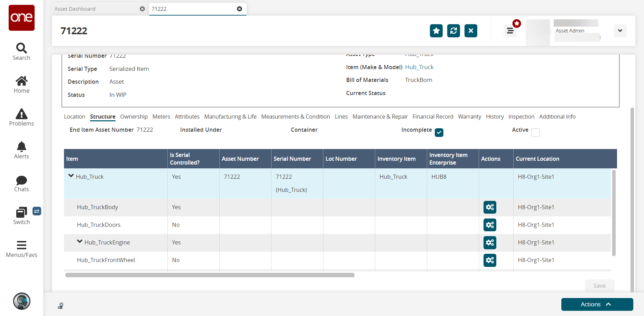Click gear action icon for Hub_TruckFrontWheel row
The width and height of the screenshot is (644, 316).
click(490, 260)
